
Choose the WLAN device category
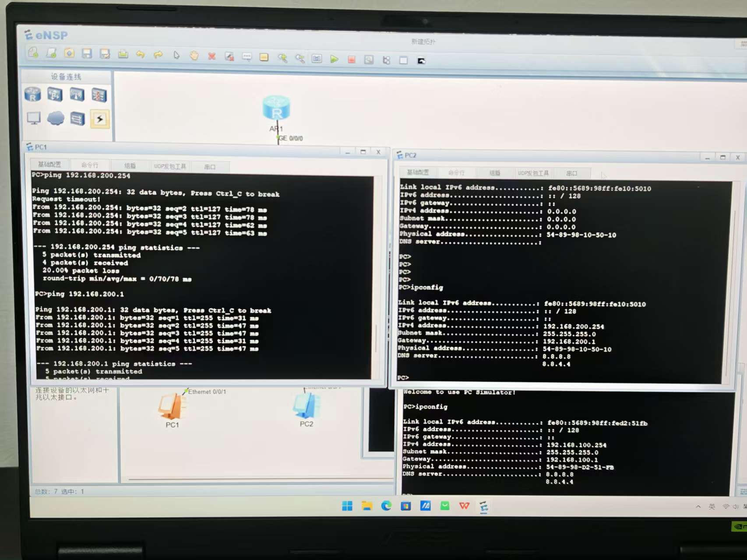(77, 95)
